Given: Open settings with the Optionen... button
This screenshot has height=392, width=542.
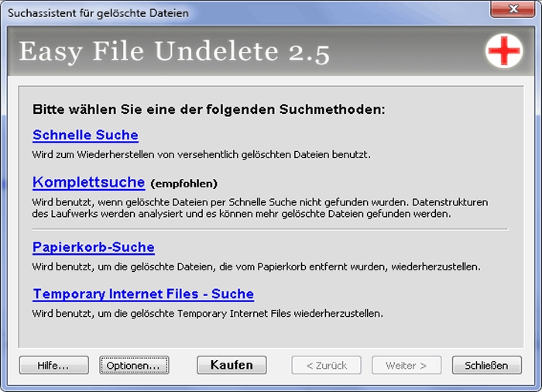Looking at the screenshot, I should click(134, 365).
